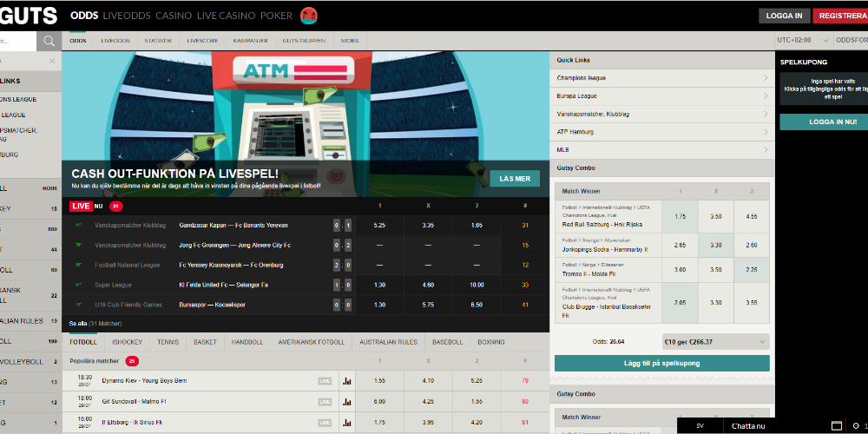The image size is (868, 434).
Task: Open statistics chart for Dynamo Kiev match
Action: point(347,381)
